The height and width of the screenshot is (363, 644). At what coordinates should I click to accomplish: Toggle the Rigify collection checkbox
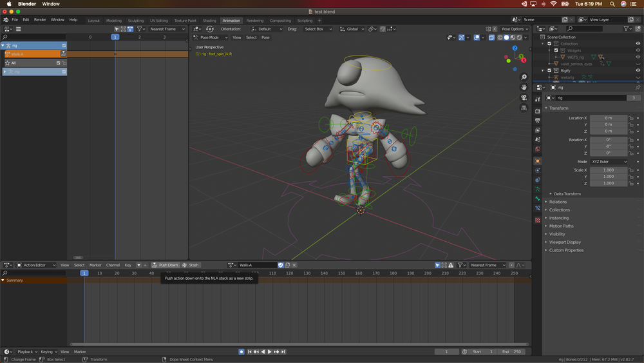point(549,70)
